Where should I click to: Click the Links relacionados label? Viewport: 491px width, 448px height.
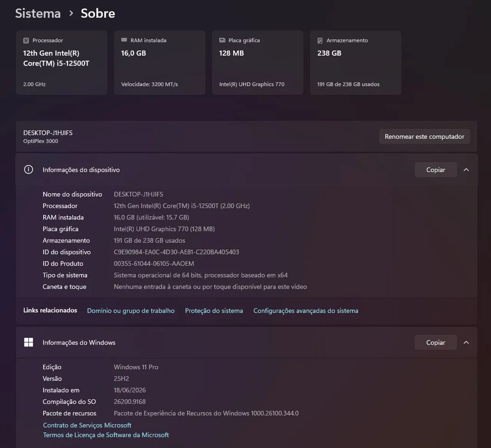tap(50, 310)
